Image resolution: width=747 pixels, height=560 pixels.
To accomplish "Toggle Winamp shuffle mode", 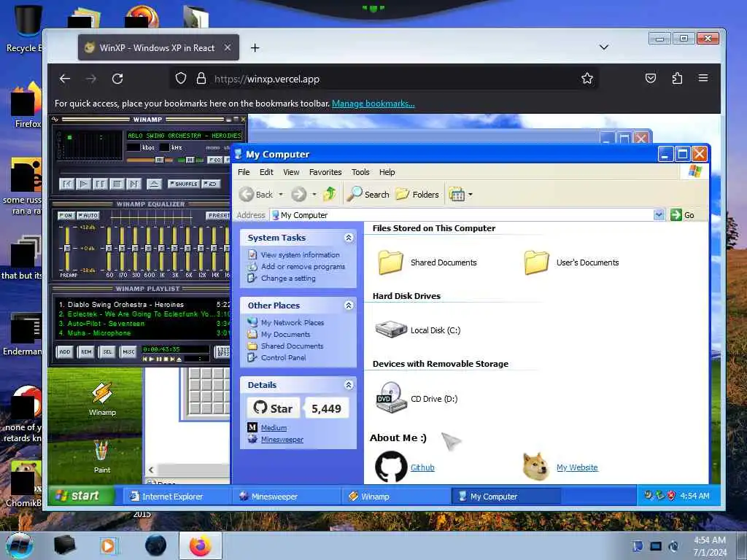I will (183, 183).
